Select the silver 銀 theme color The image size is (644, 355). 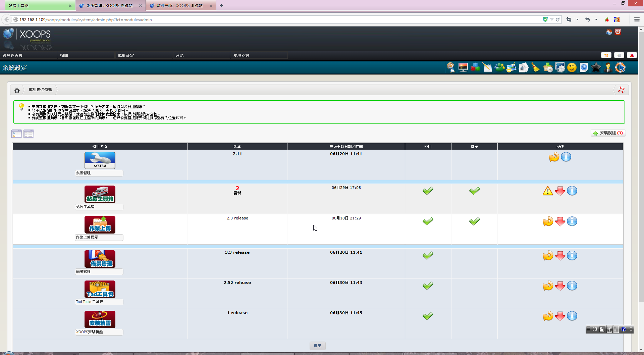[619, 55]
